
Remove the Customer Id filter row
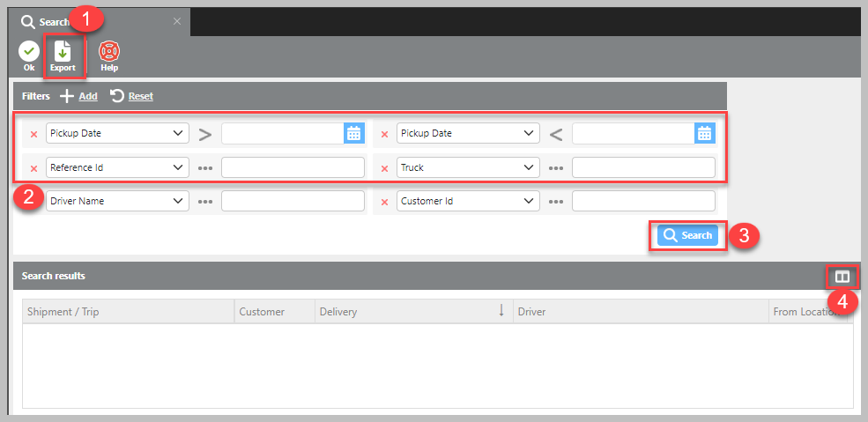(384, 202)
